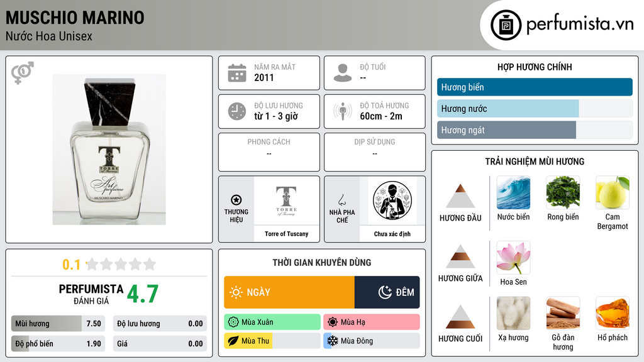The image size is (644, 362).
Task: Click the Torre of Tuscany brand logo
Action: coord(286,201)
